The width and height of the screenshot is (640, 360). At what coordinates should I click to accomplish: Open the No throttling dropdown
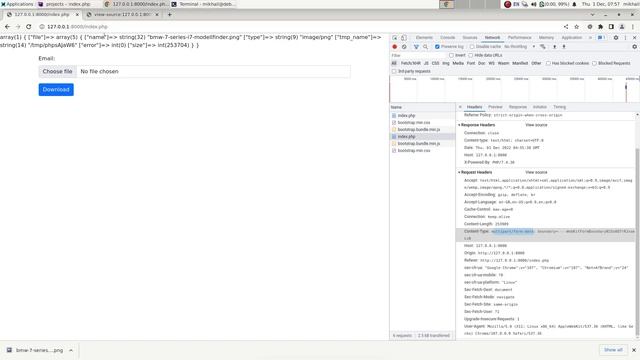click(x=519, y=47)
